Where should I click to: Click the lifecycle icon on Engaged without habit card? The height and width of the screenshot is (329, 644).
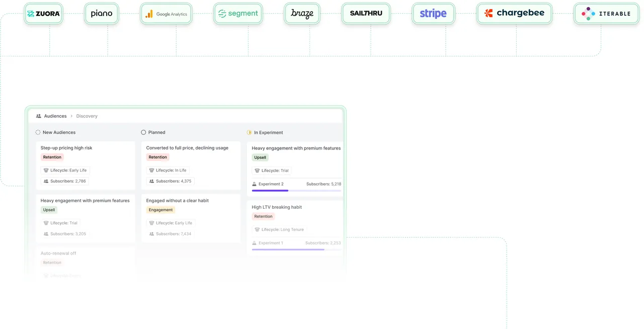pos(152,223)
